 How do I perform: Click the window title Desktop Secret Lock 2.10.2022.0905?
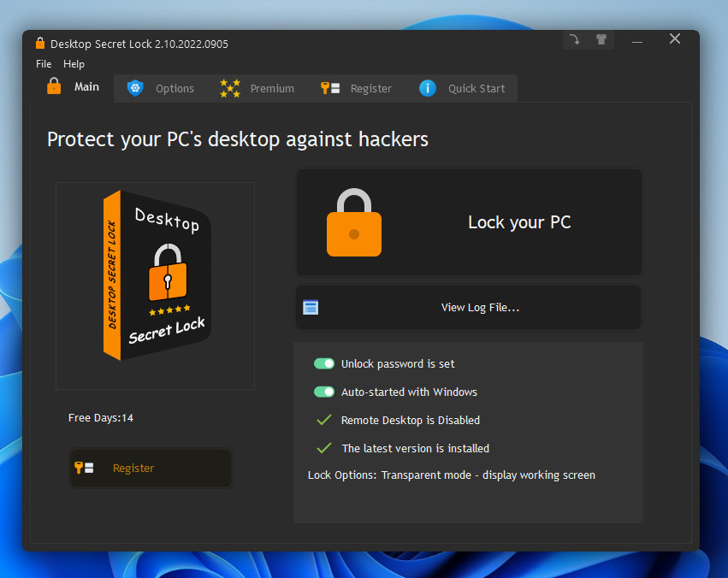[x=139, y=44]
